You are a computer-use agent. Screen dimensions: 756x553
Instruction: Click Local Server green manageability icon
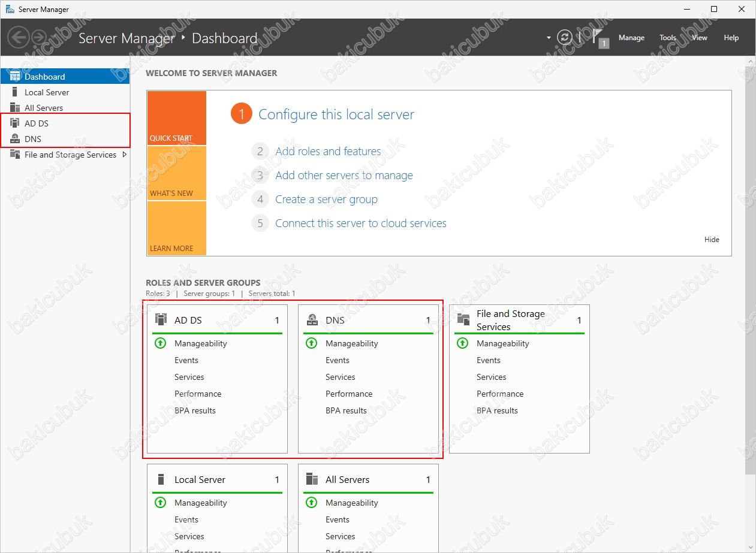tap(160, 503)
